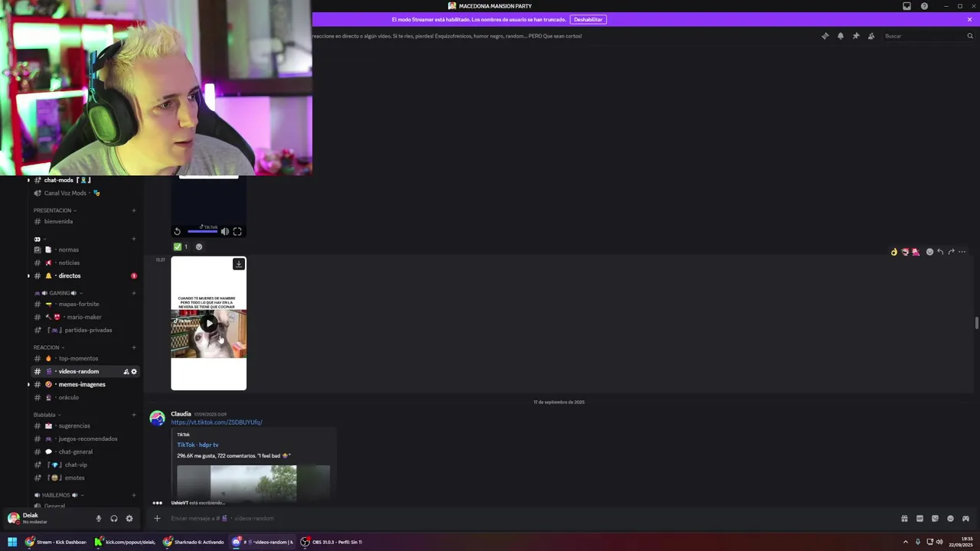
Task: Show pinned messages pin icon
Action: [x=856, y=36]
